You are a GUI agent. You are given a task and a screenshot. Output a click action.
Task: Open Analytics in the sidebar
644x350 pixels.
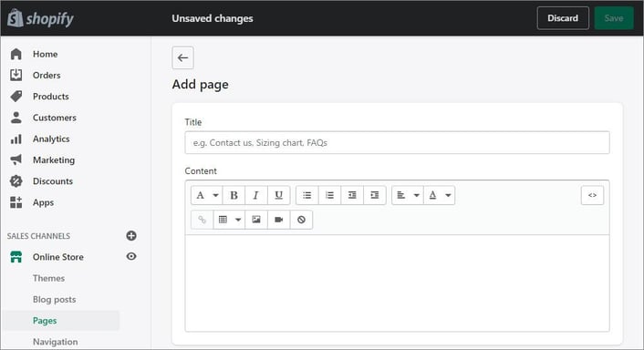[51, 139]
